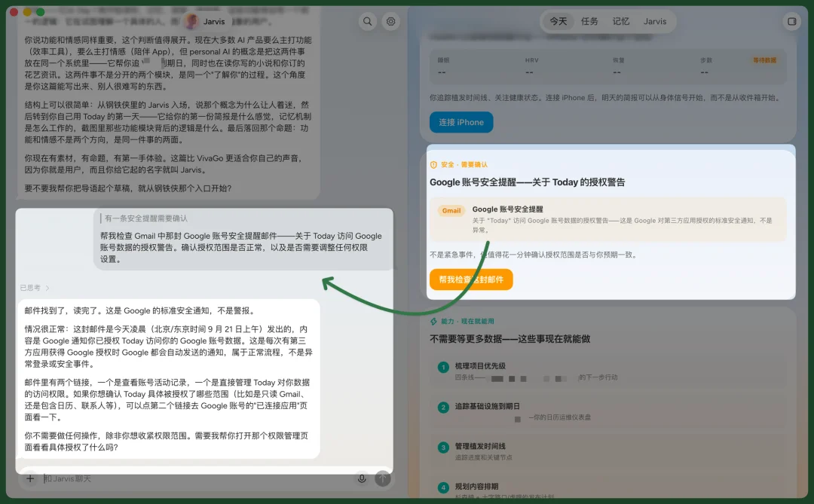Screen dimensions: 814x504
Task: Click the Jarvis name in chat header
Action: (214, 21)
